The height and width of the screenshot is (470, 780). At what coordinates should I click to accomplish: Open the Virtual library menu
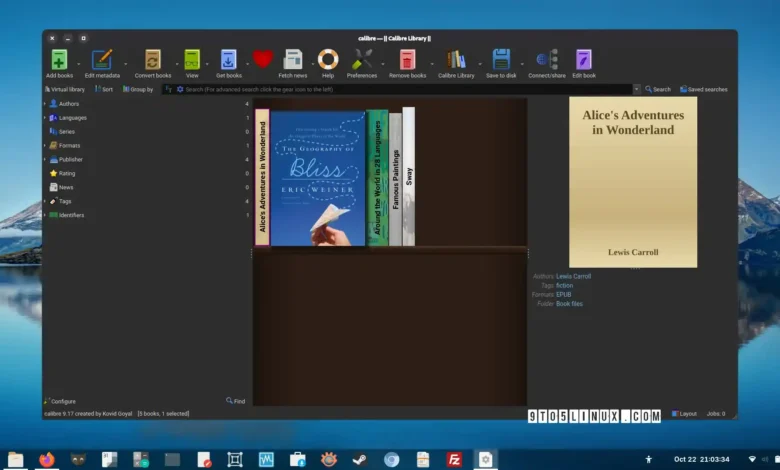65,90
